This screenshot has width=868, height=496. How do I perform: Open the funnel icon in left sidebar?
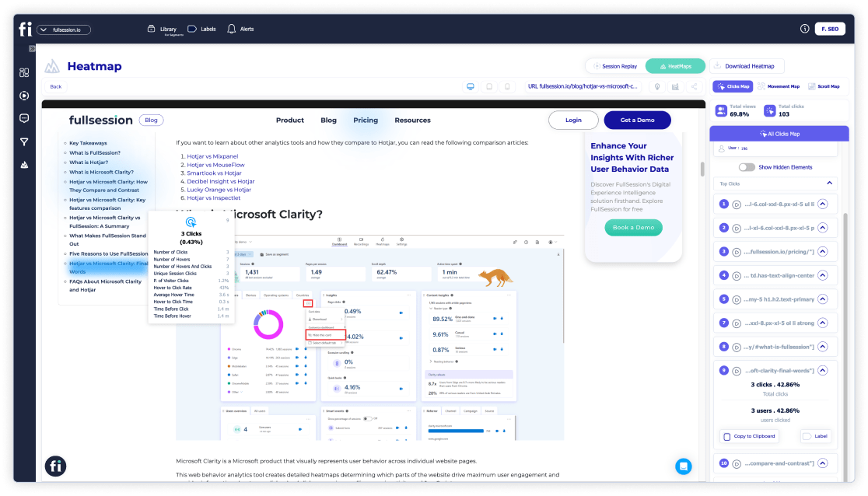click(x=24, y=142)
